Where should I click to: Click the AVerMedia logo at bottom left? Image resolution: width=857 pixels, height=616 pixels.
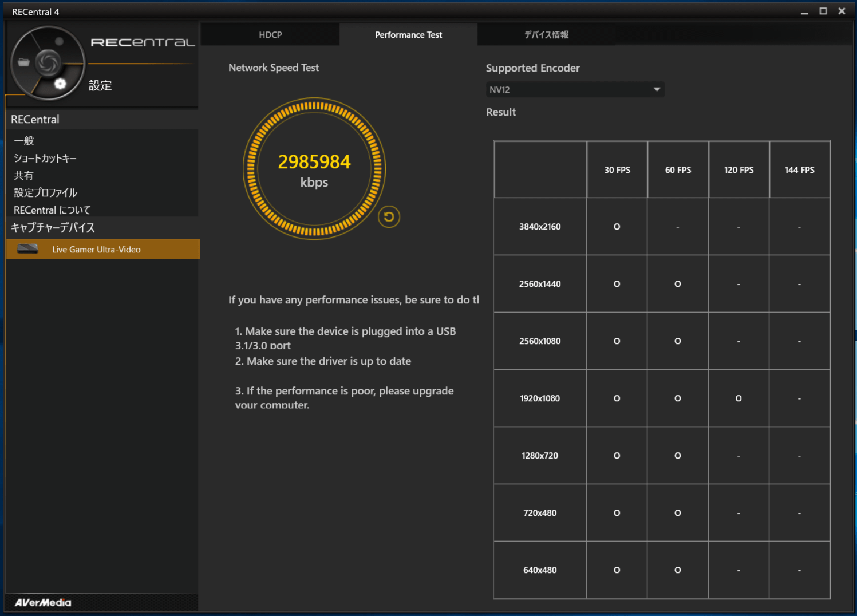[43, 602]
